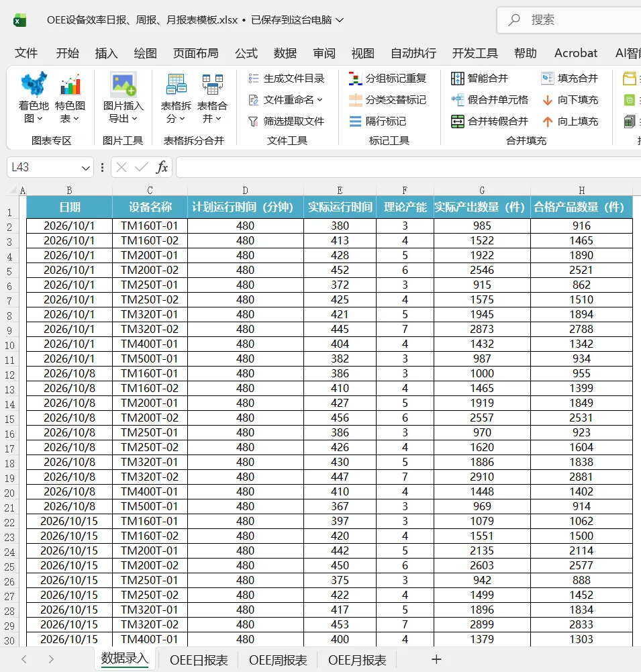Click the 设备名称 header cell

click(x=150, y=207)
